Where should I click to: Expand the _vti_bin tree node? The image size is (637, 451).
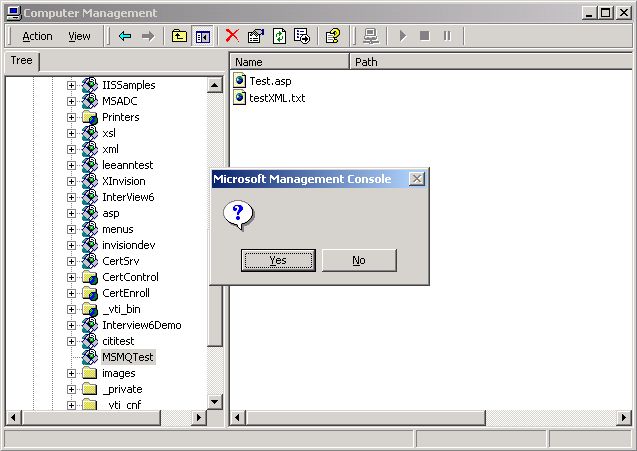(71, 310)
